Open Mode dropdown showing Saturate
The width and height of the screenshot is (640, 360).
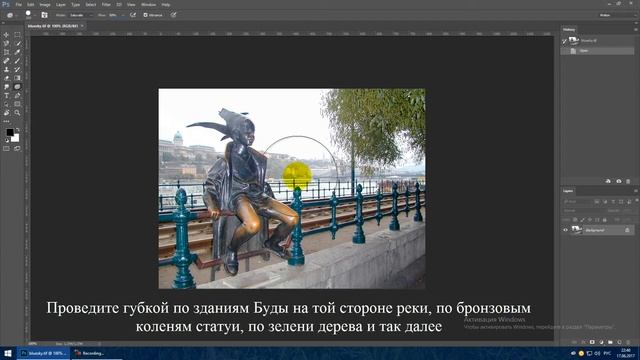click(x=81, y=15)
